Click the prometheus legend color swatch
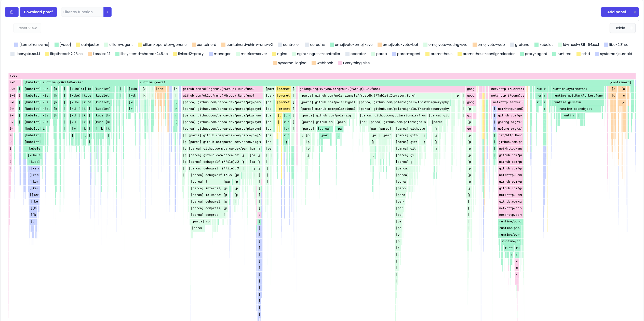 pos(427,54)
